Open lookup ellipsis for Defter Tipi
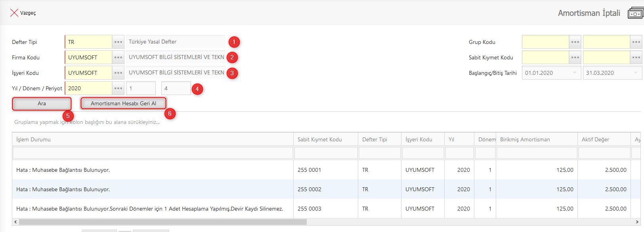 [x=118, y=42]
